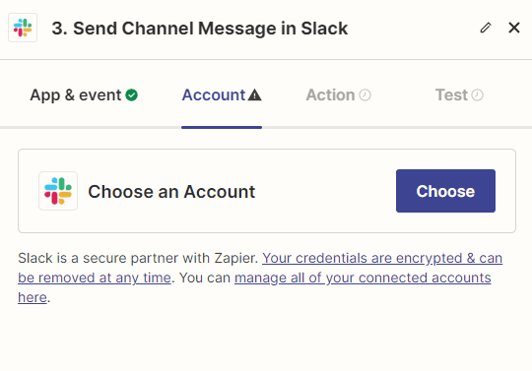The width and height of the screenshot is (532, 371).
Task: Go to the Test tab
Action: (459, 95)
